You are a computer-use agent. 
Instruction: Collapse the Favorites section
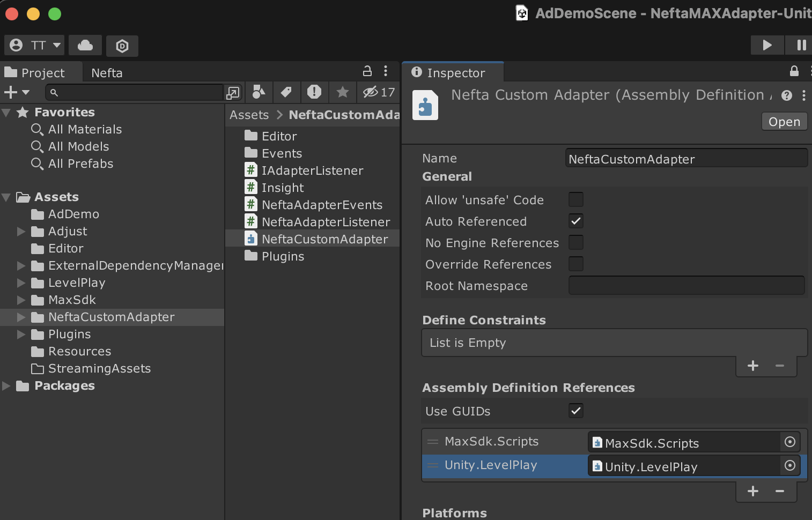[x=6, y=113]
